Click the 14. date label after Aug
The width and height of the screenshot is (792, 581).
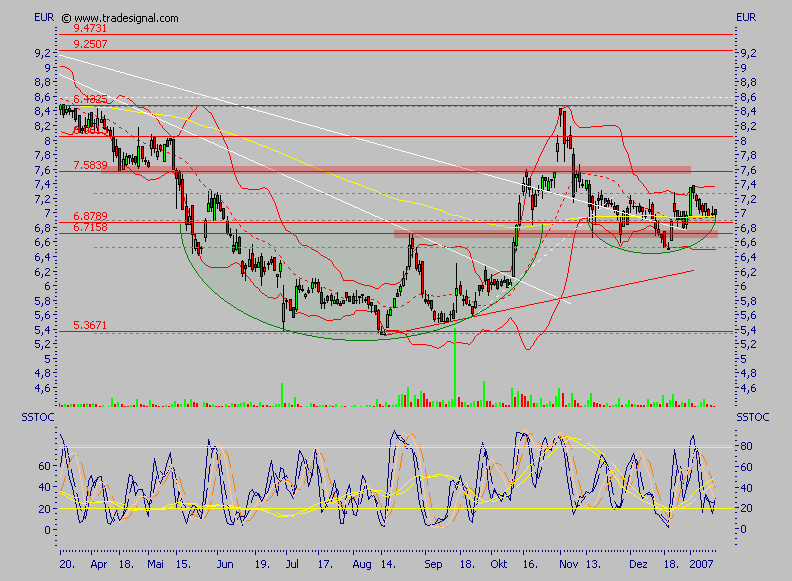coord(388,564)
